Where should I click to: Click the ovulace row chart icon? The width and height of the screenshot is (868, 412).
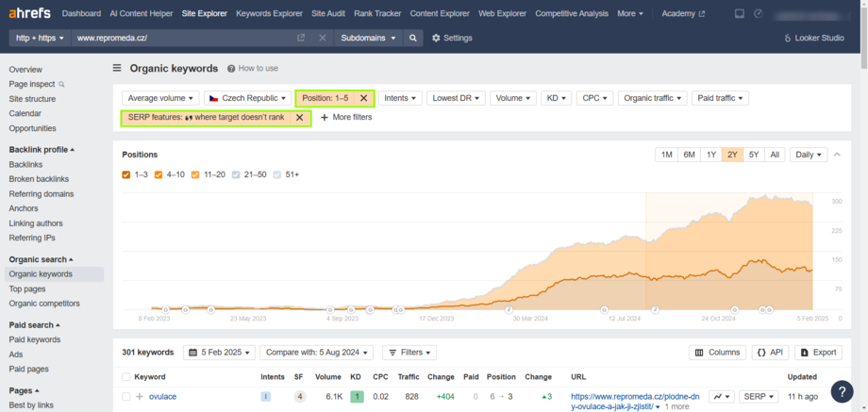tap(721, 397)
